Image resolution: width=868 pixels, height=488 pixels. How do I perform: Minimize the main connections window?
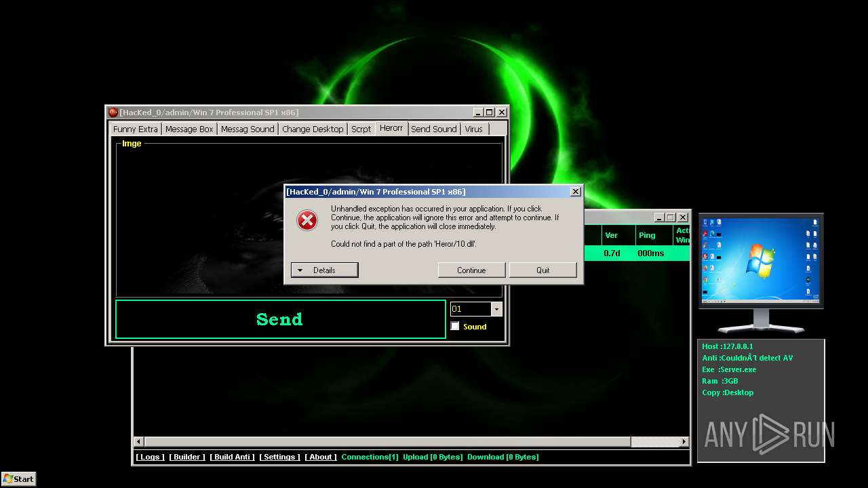pos(658,218)
